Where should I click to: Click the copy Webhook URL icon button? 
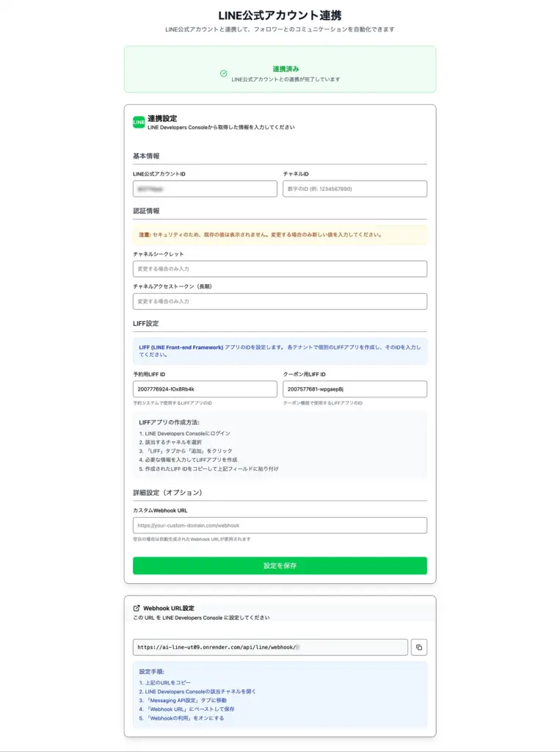[419, 647]
